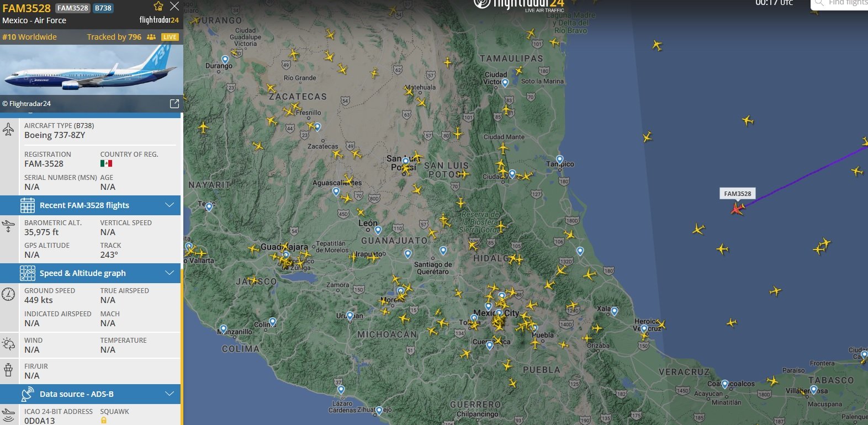Screen dimensions: 868x425
Task: Click the registration value FAM-3528
Action: [x=44, y=164]
